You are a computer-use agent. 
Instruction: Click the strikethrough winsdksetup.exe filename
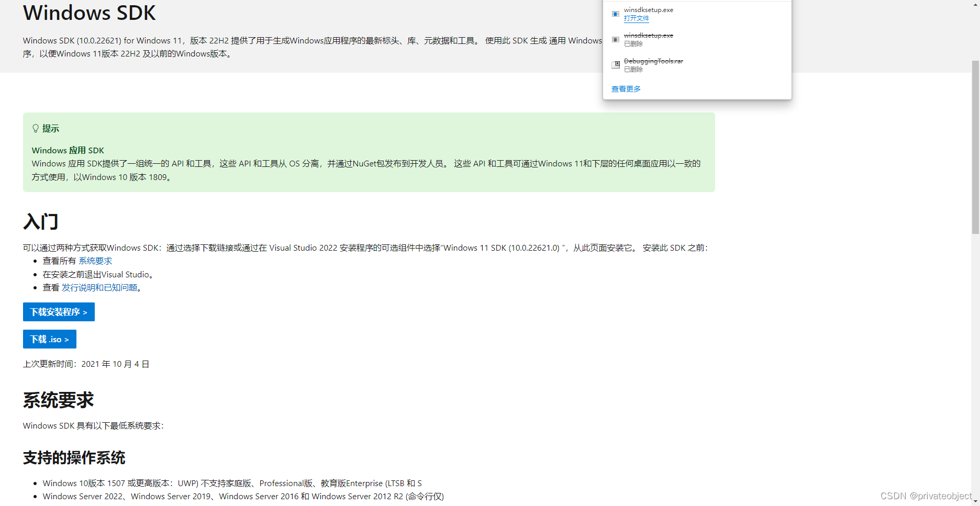click(649, 36)
